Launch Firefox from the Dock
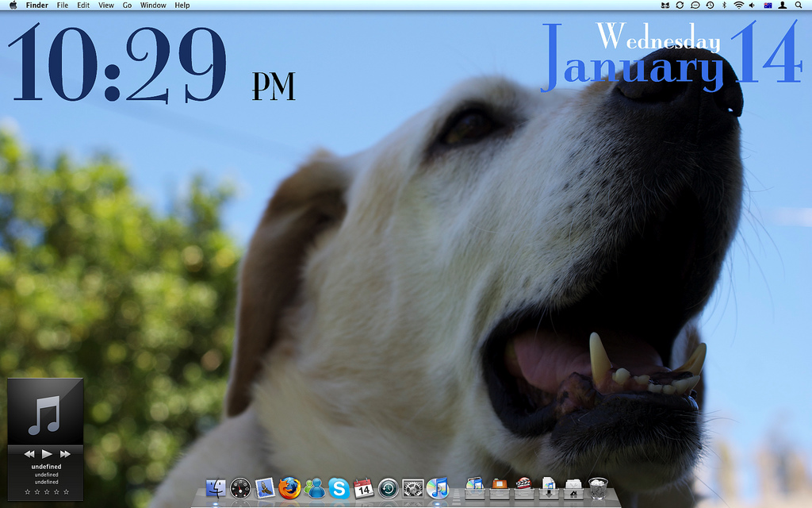Viewport: 812px width, 508px height. pos(289,488)
